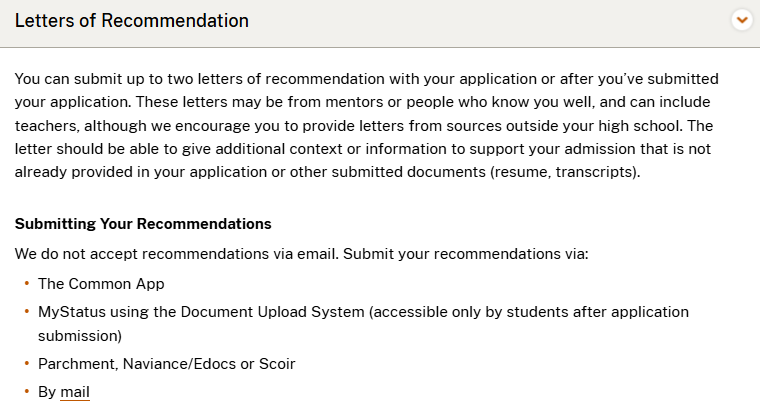760x405 pixels.
Task: Click the orange bullet beside "The Common App"
Action: pos(27,284)
